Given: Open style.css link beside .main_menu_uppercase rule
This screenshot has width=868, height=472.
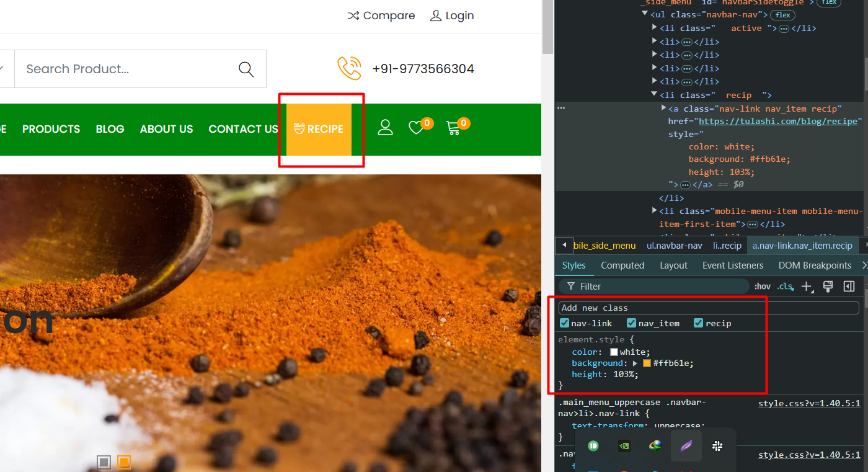Looking at the screenshot, I should pos(809,403).
